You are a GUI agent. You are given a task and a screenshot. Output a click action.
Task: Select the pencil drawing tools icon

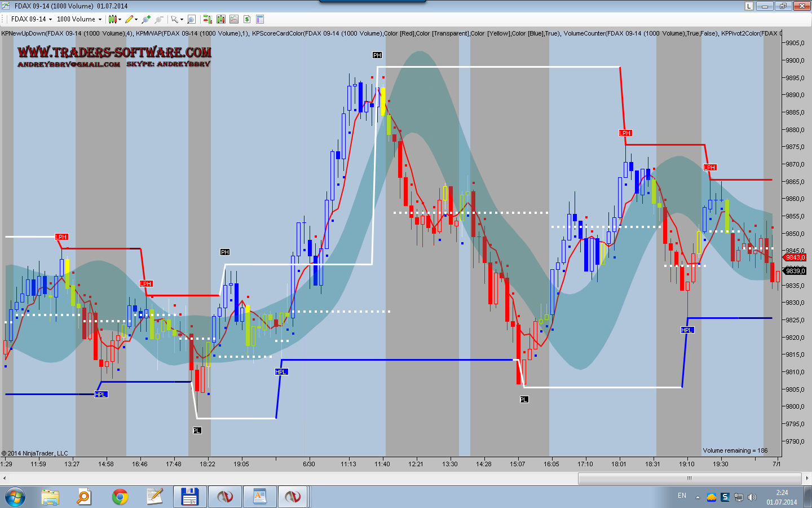129,19
